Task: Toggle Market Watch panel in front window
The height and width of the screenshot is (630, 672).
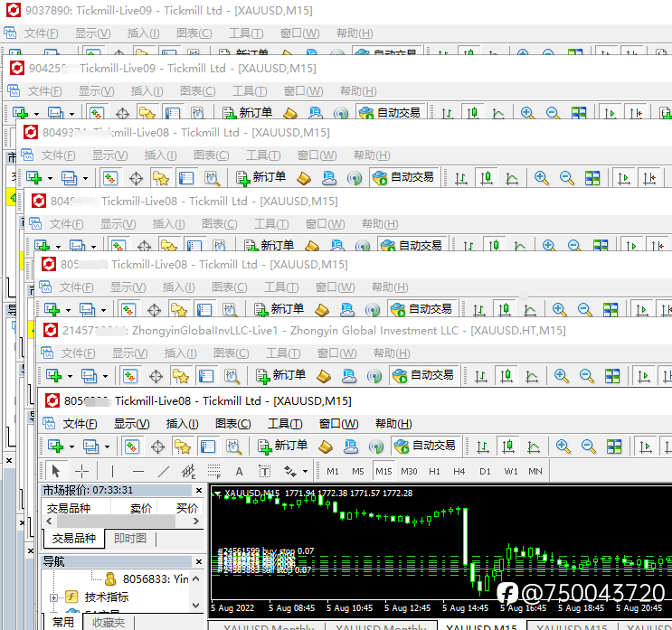Action: [131, 447]
